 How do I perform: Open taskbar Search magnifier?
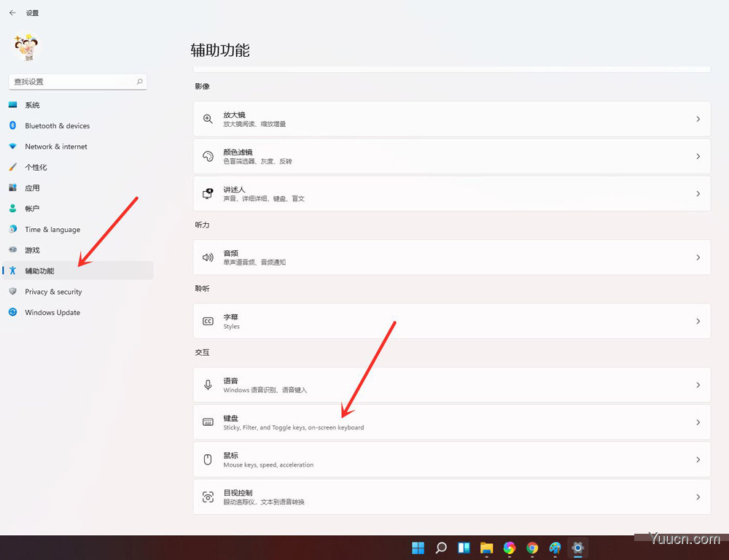pyautogui.click(x=441, y=548)
